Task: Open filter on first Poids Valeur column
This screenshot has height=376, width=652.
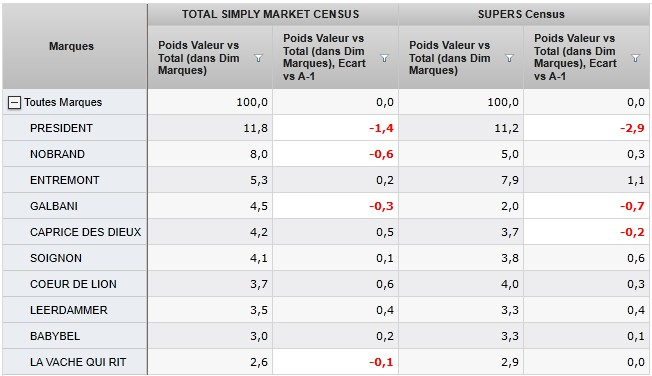Action: point(258,58)
